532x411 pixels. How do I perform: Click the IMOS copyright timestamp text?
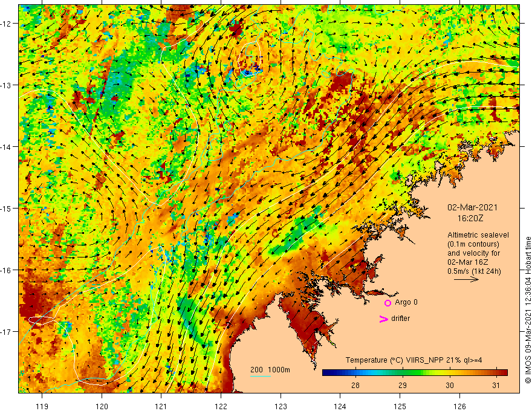click(528, 310)
